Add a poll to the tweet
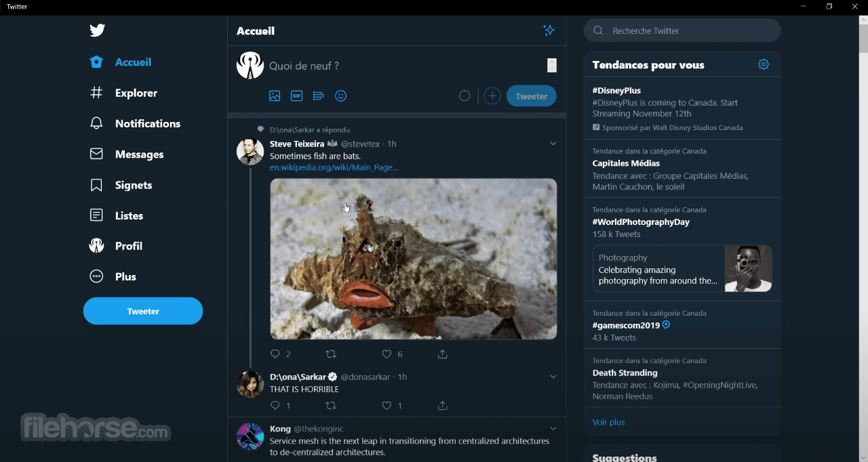The width and height of the screenshot is (868, 462). [319, 96]
